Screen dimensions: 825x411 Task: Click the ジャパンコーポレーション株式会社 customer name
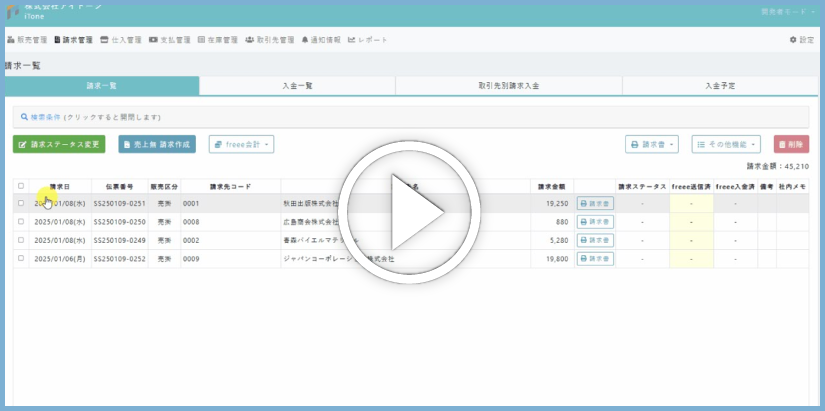point(339,258)
